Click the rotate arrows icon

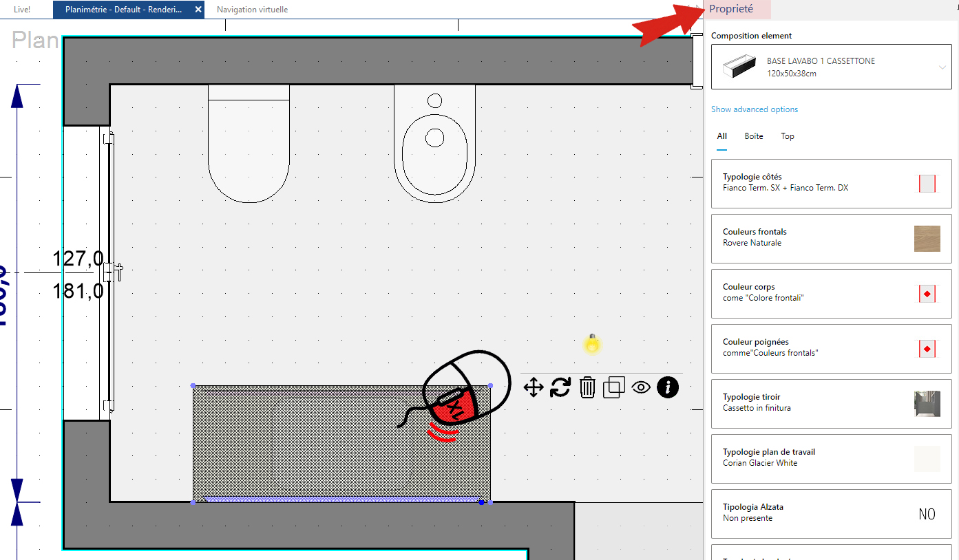click(x=560, y=387)
